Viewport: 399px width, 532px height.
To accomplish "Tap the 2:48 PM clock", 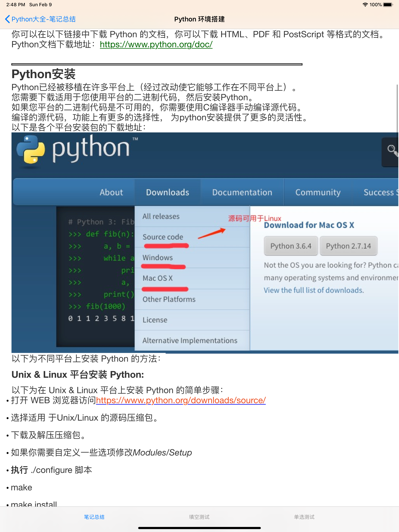I will tap(16, 4).
